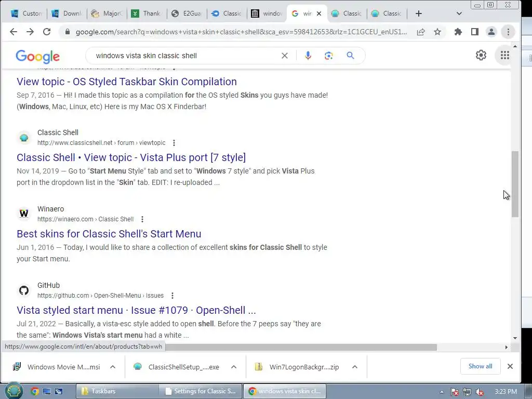This screenshot has width=532, height=399.
Task: Open Google apps grid
Action: pyautogui.click(x=505, y=55)
